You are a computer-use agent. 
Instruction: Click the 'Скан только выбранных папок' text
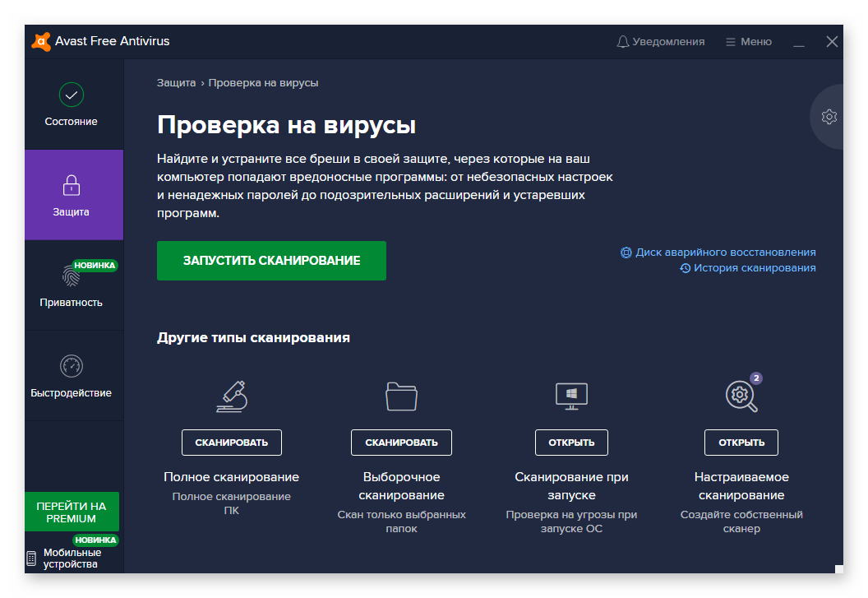point(401,522)
